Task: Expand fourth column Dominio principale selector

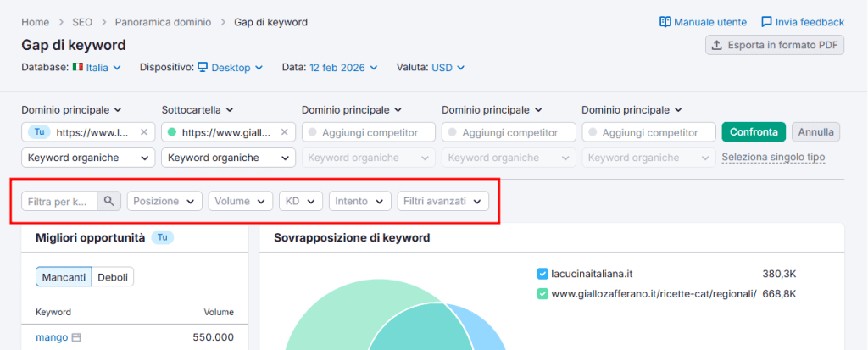Action: pos(492,109)
